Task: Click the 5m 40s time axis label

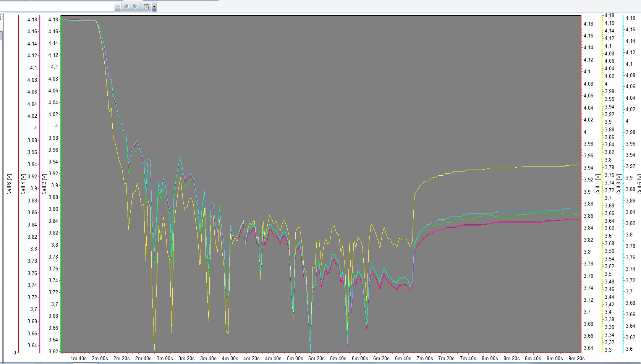Action: click(x=338, y=358)
